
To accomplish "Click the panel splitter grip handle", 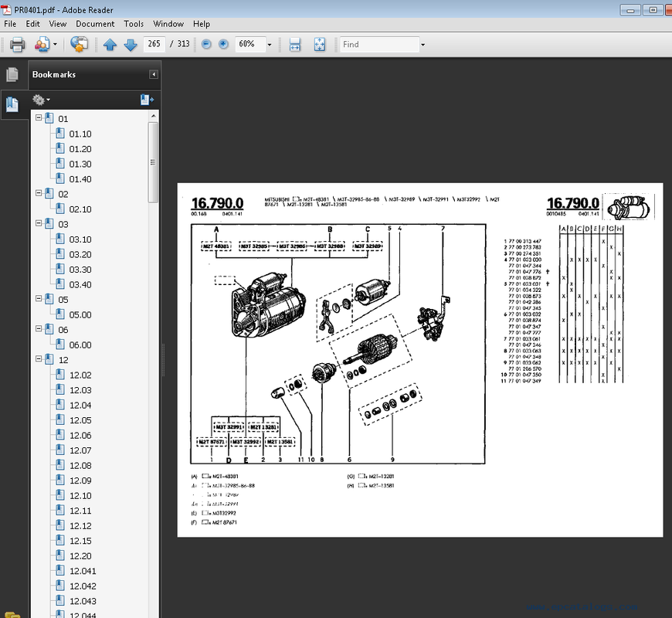I will [x=163, y=360].
